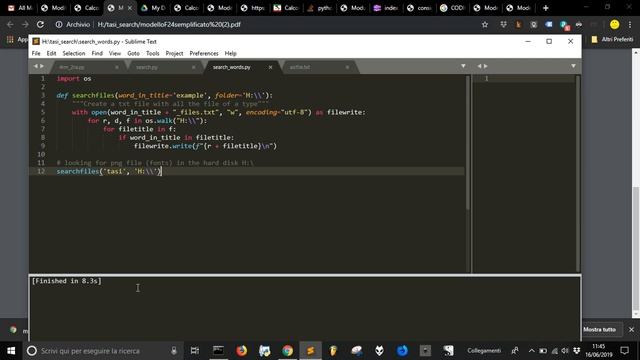640x360 pixels.
Task: Open the Project menu
Action: (174, 53)
